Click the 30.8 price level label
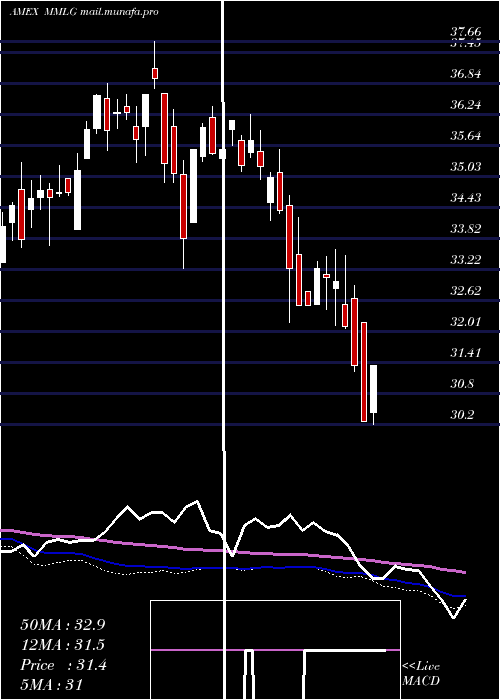The image size is (500, 700). click(x=462, y=384)
